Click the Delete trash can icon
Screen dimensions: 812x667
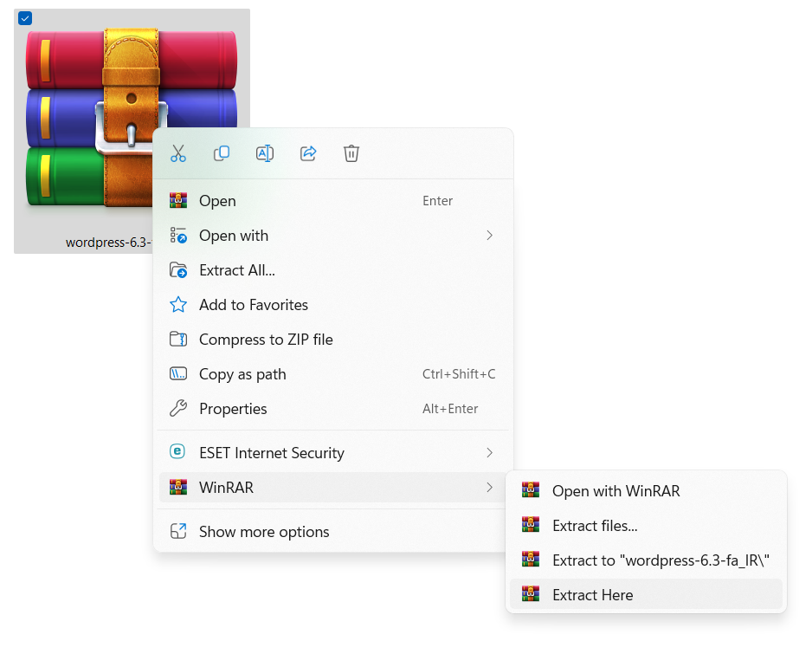[x=351, y=153]
